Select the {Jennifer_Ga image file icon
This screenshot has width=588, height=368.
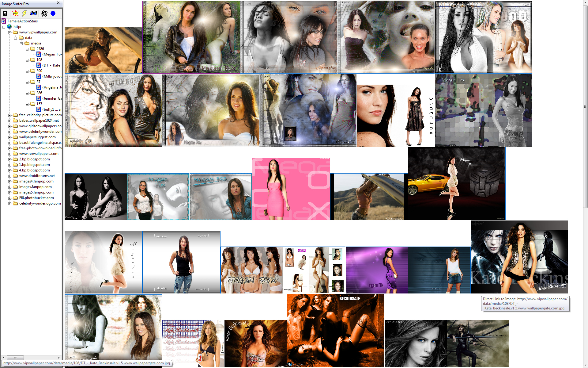(39, 98)
